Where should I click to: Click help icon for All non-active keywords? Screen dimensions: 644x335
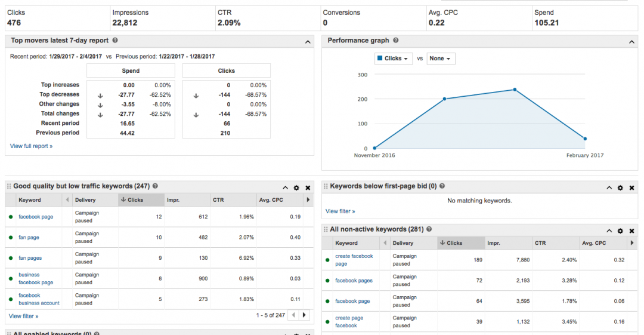[429, 229]
